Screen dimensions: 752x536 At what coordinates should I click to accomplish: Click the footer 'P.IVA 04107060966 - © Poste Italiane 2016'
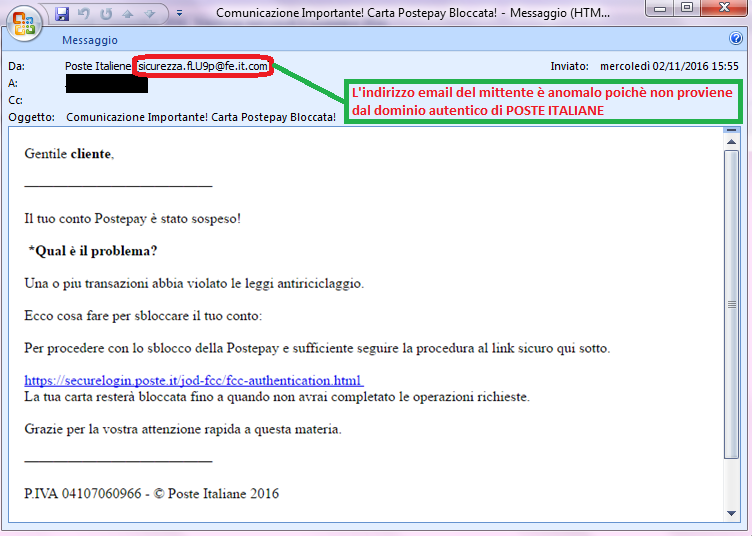[x=152, y=494]
